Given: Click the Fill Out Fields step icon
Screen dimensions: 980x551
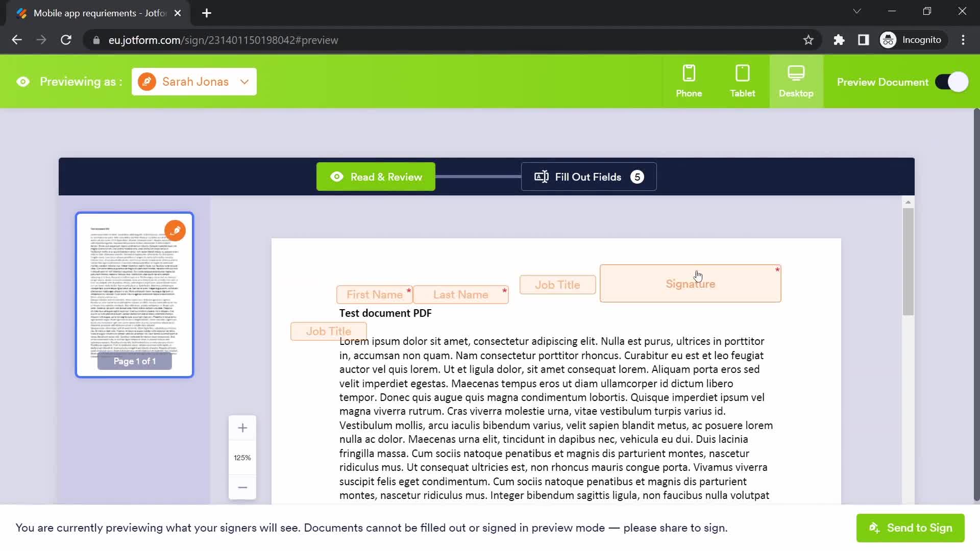Looking at the screenshot, I should click(x=542, y=176).
